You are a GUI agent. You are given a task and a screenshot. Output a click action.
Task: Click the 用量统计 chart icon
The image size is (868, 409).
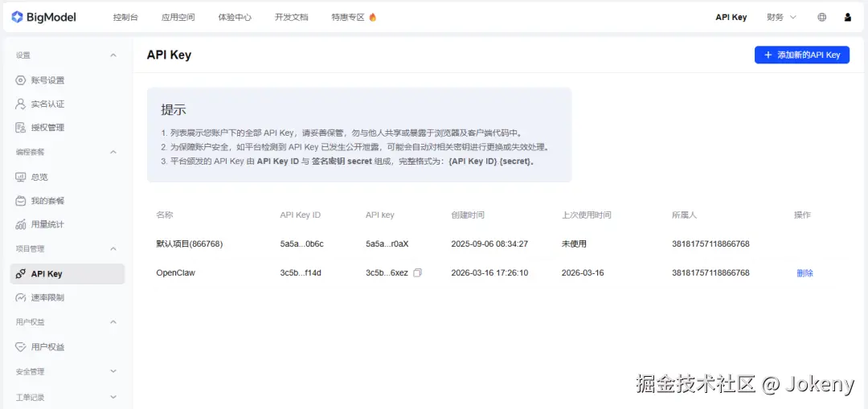pyautogui.click(x=20, y=224)
